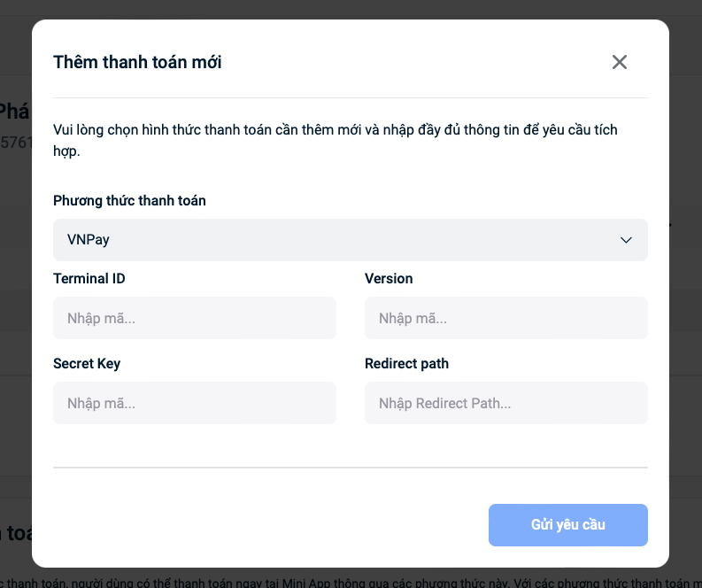Click the Vui lòng chọn description text
Image resolution: width=702 pixels, height=588 pixels.
(335, 130)
